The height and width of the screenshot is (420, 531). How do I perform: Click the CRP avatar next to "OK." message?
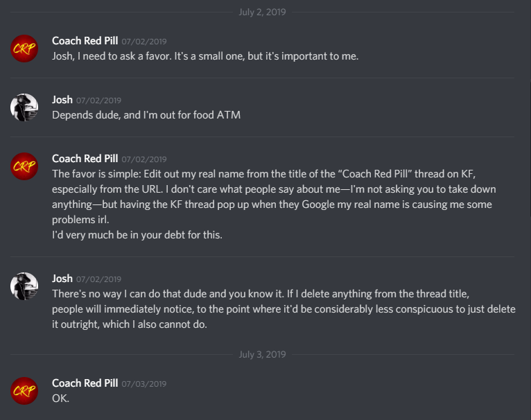[x=24, y=390]
